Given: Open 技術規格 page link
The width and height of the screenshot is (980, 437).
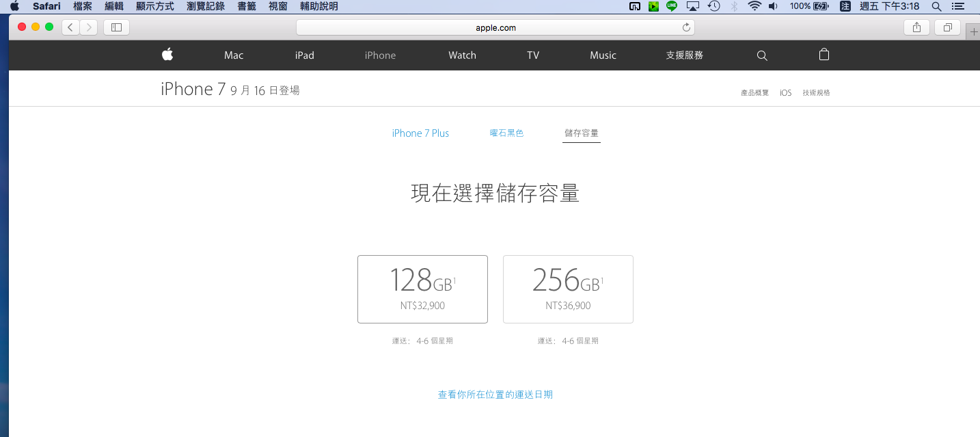Looking at the screenshot, I should click(816, 93).
